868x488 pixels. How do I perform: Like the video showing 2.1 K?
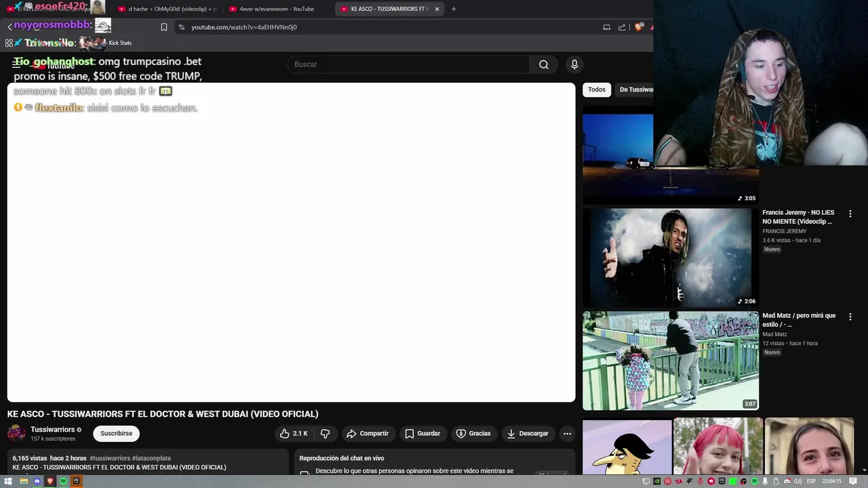[294, 433]
